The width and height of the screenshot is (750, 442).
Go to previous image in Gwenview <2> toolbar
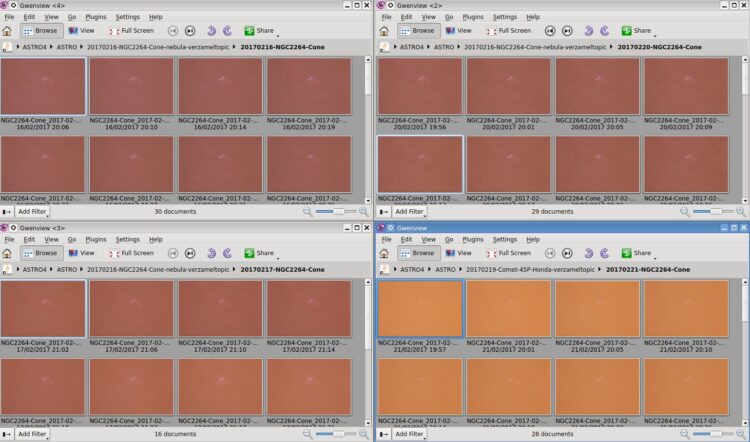pos(550,31)
